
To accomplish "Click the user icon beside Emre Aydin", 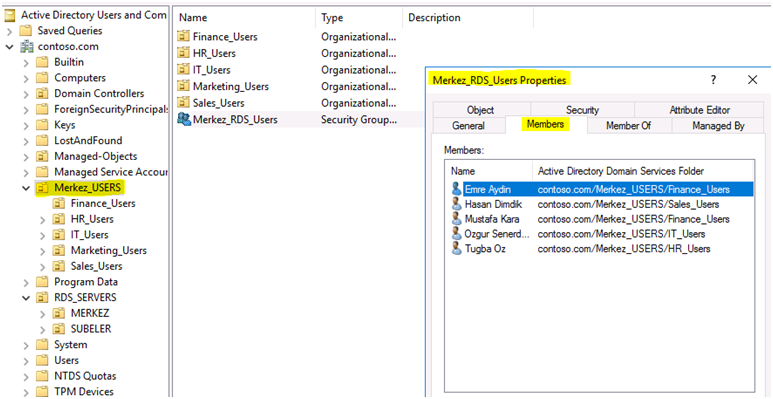I will pos(456,189).
